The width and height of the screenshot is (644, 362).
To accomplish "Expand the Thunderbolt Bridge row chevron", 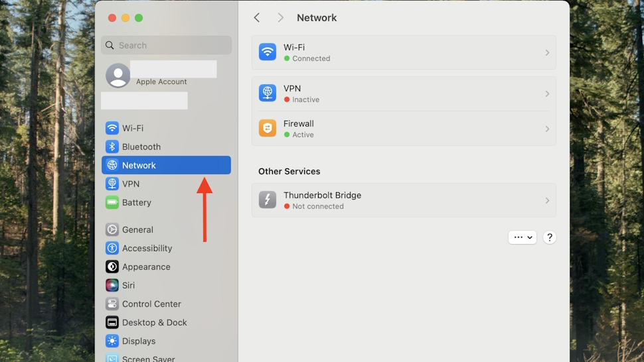I will tap(547, 200).
